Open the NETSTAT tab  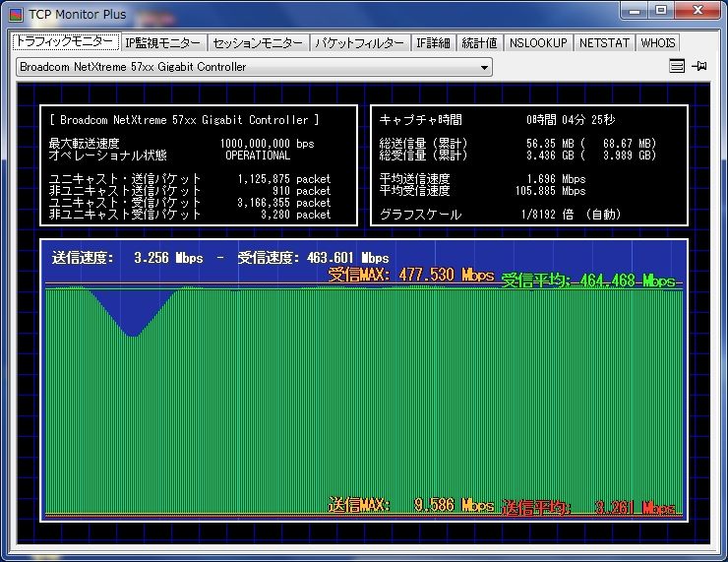coord(604,43)
